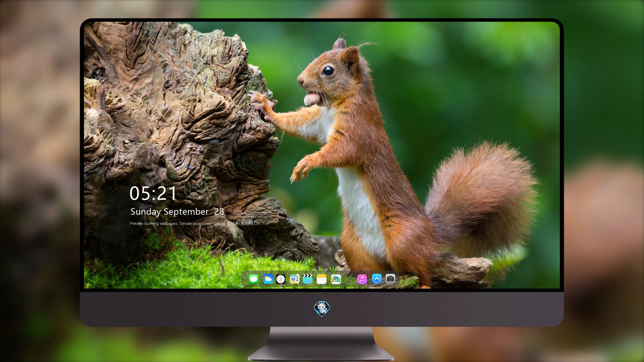
Task: Click the dragon logo on monitor chin
Action: click(x=322, y=309)
